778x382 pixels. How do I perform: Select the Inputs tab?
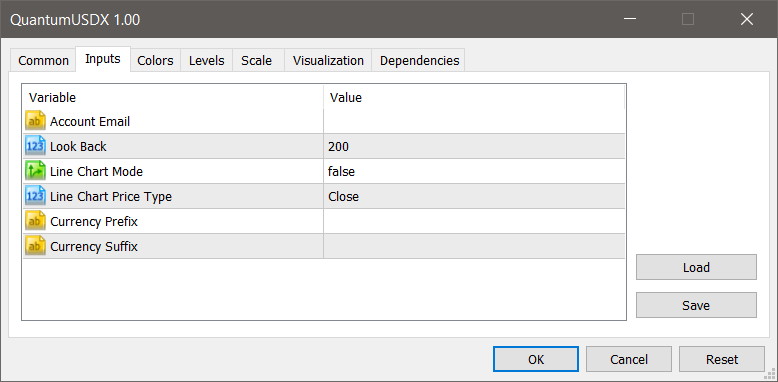coord(103,59)
